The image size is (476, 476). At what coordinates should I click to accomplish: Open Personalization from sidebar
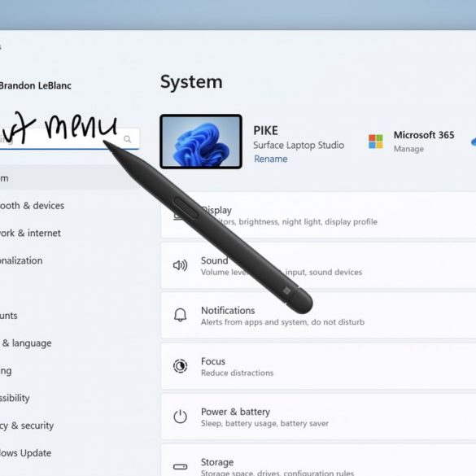coord(21,260)
